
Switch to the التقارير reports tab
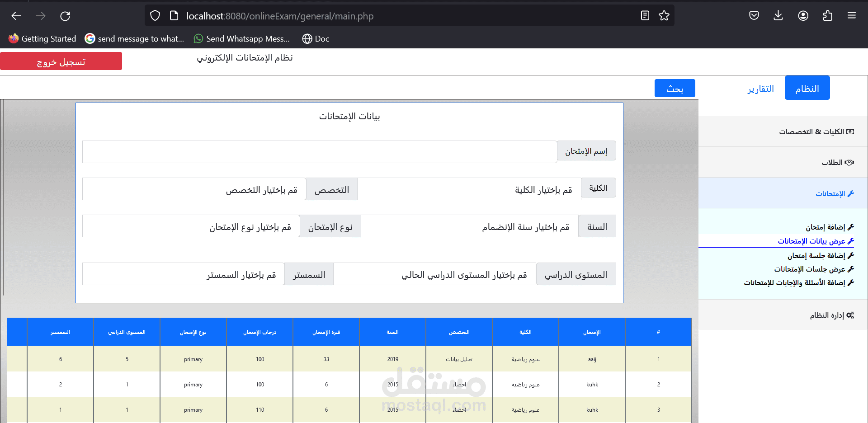[x=760, y=88]
